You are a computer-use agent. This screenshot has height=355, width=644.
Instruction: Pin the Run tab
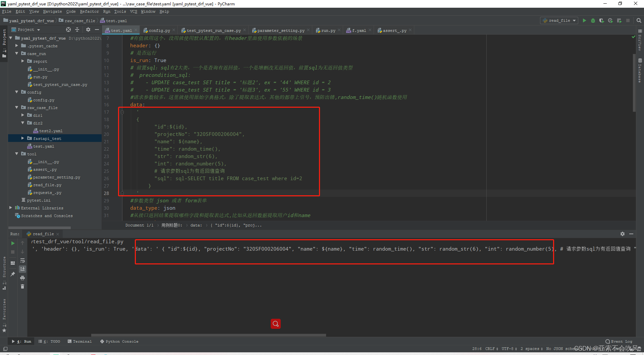pyautogui.click(x=13, y=274)
